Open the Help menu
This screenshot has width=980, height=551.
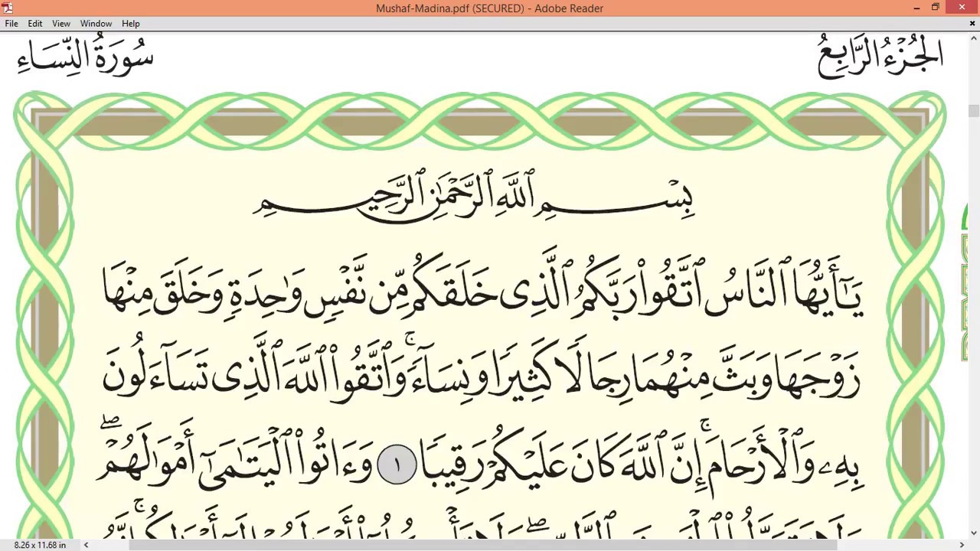point(131,24)
